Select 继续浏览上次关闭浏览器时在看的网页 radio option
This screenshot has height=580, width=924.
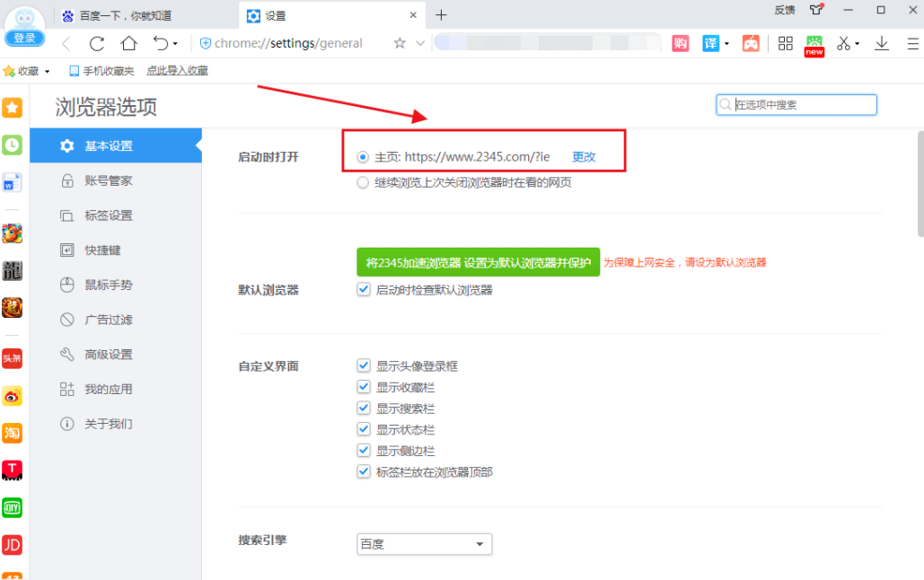click(363, 183)
